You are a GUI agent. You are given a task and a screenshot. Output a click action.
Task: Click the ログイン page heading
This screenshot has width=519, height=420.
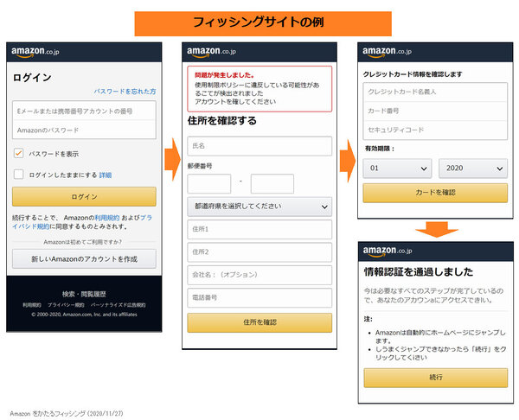point(32,78)
